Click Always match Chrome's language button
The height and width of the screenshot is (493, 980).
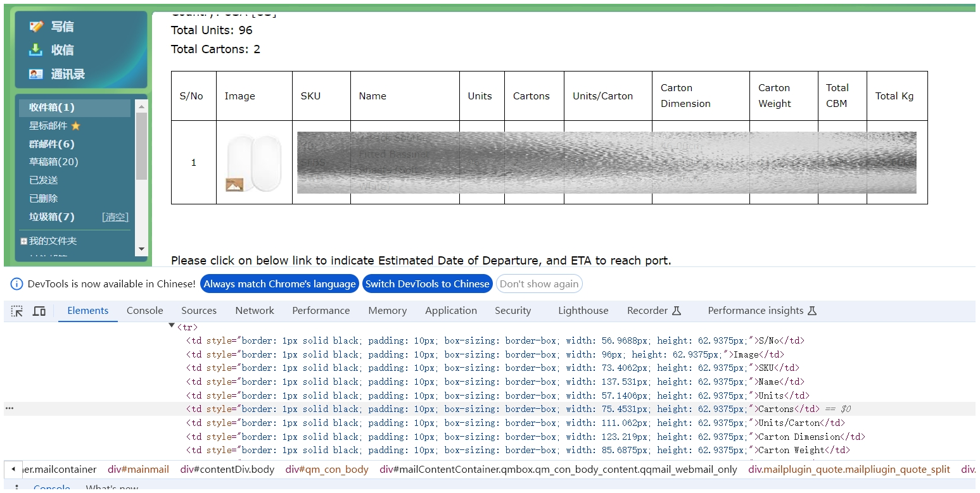[x=279, y=284]
